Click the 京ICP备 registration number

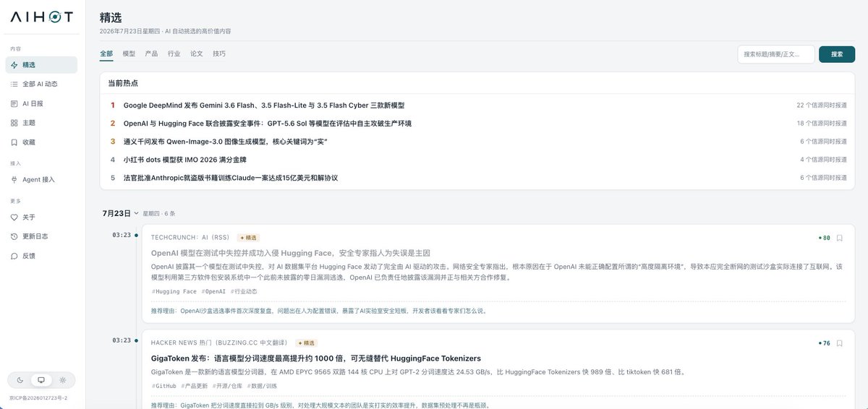coord(38,397)
